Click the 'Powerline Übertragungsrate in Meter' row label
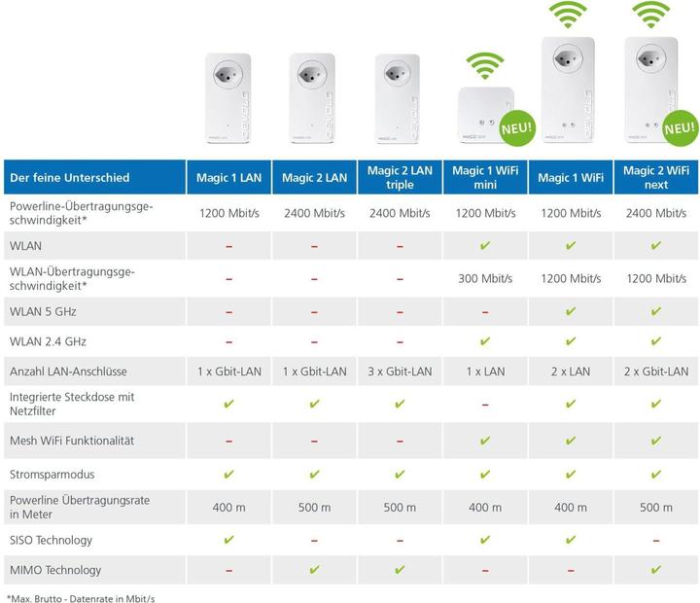Viewport: 700px width, 603px height. [80, 507]
